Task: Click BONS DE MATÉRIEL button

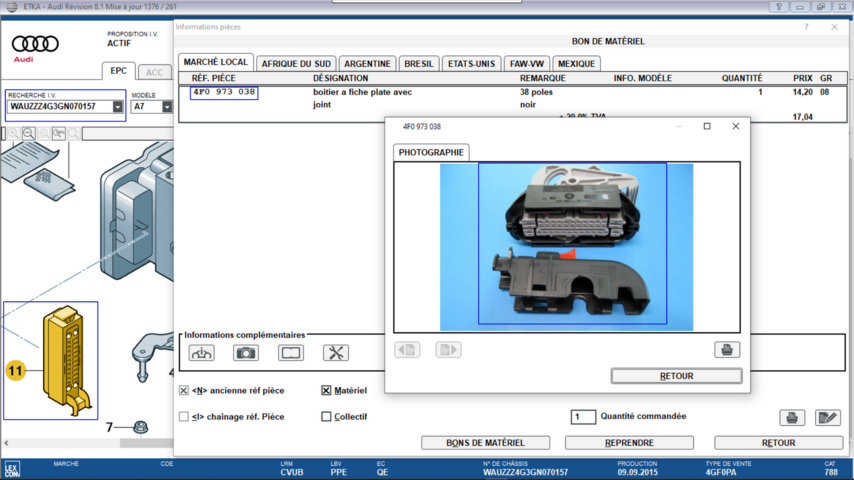Action: coord(485,443)
